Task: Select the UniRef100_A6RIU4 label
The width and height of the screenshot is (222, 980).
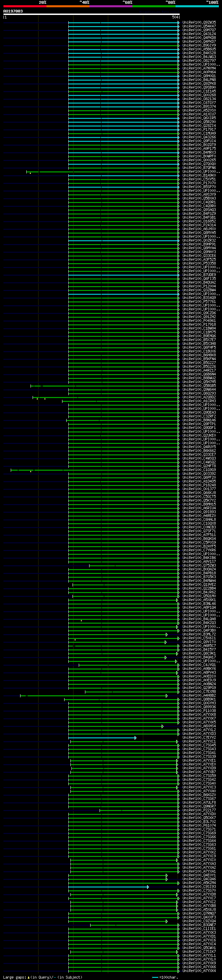Action: (199, 508)
